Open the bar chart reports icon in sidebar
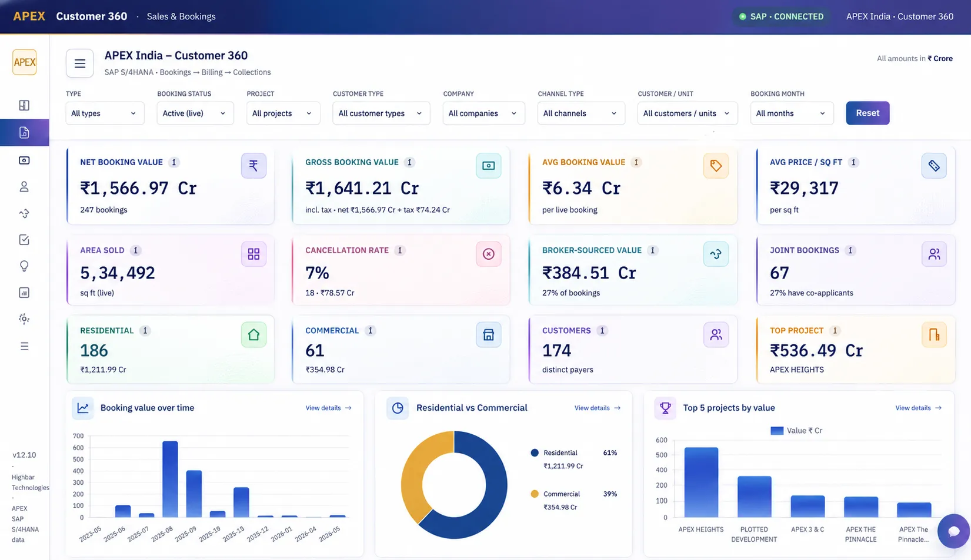The width and height of the screenshot is (971, 560). (x=24, y=293)
